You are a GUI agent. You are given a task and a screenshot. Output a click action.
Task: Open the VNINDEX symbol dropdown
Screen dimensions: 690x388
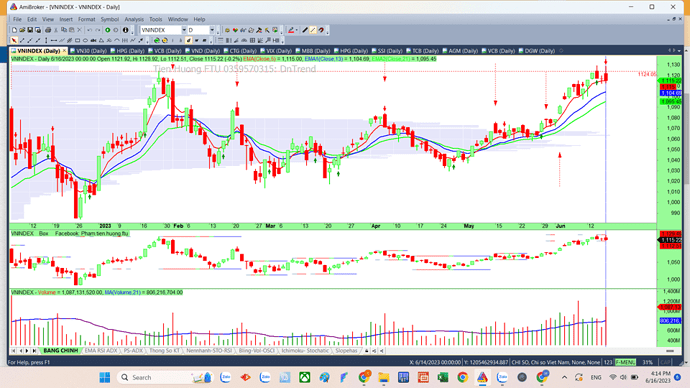pos(184,30)
